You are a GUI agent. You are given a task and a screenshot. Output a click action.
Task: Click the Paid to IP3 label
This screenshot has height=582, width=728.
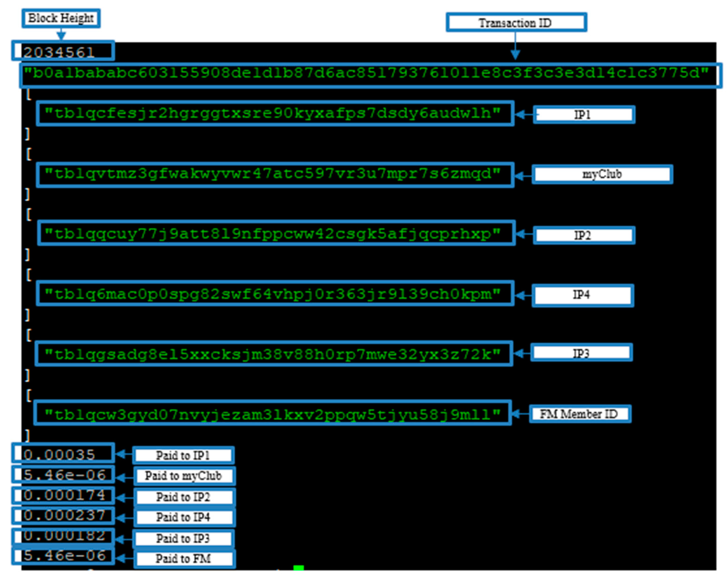coord(183,538)
